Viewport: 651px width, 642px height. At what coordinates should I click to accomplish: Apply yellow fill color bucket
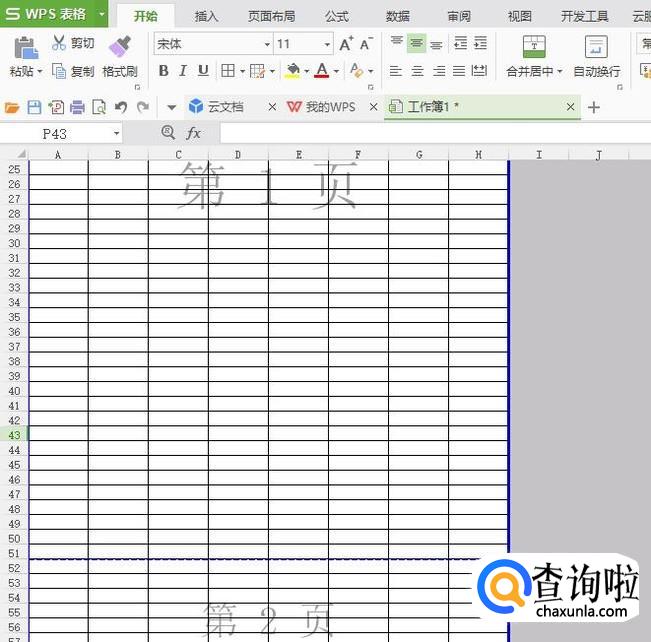(x=293, y=71)
